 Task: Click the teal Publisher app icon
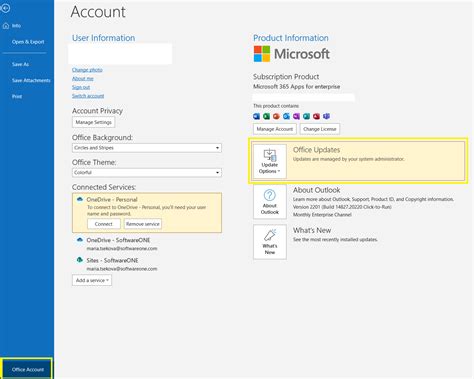(x=306, y=116)
